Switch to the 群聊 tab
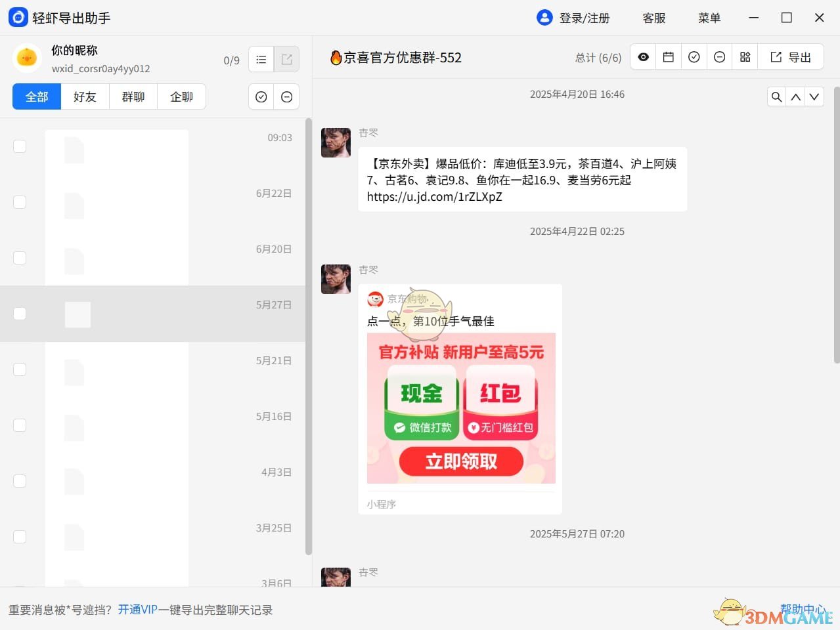This screenshot has width=840, height=630. 133,96
